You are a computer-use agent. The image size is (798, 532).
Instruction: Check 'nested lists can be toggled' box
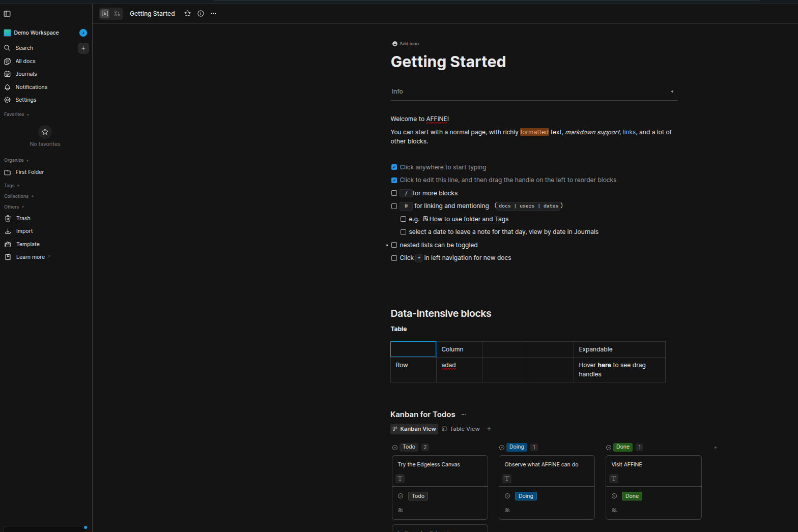tap(394, 245)
